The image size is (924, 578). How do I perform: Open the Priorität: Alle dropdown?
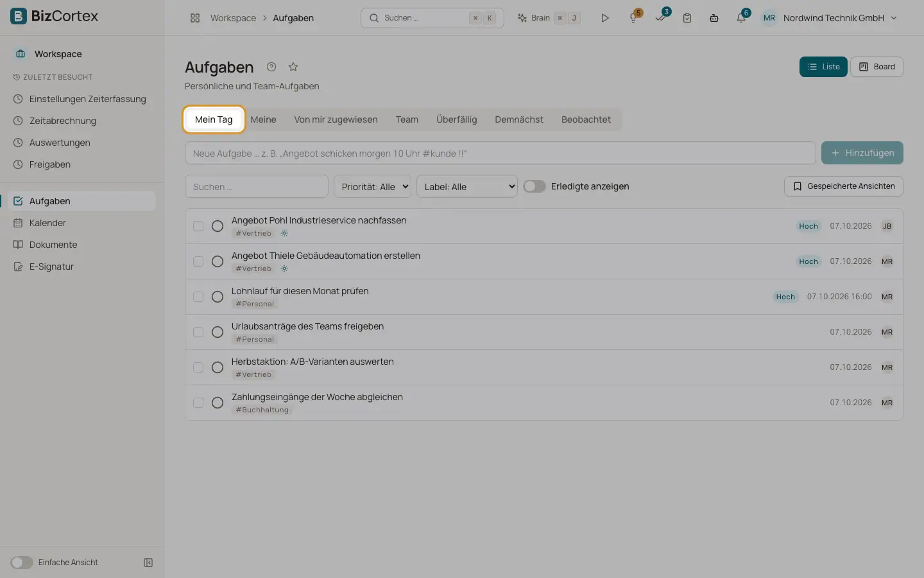point(372,186)
